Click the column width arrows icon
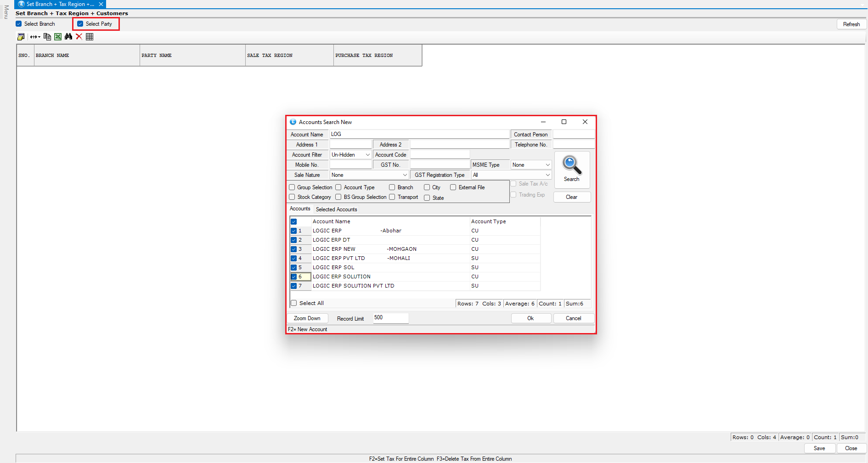 35,37
